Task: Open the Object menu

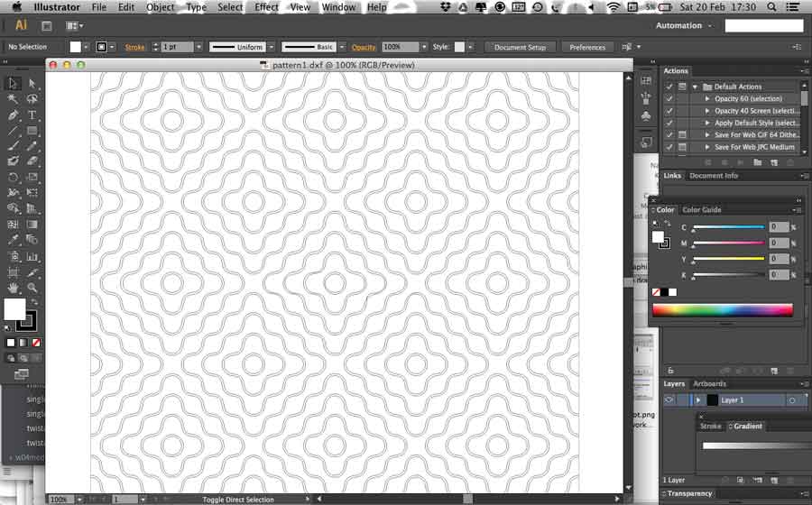Action: 160,7
